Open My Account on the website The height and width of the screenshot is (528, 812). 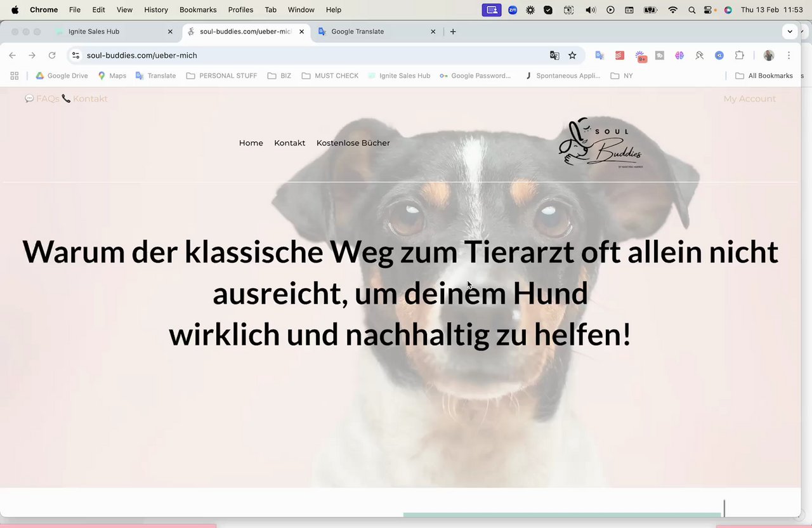[750, 98]
